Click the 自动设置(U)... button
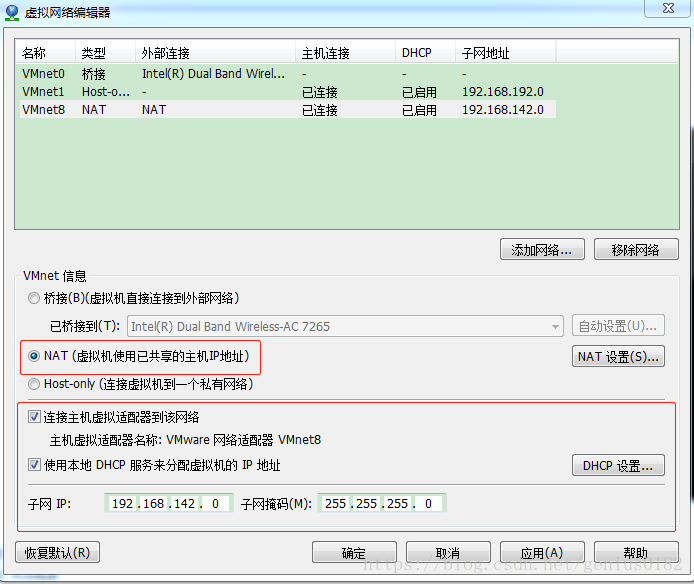Viewport: 694px width, 584px height. (x=618, y=326)
